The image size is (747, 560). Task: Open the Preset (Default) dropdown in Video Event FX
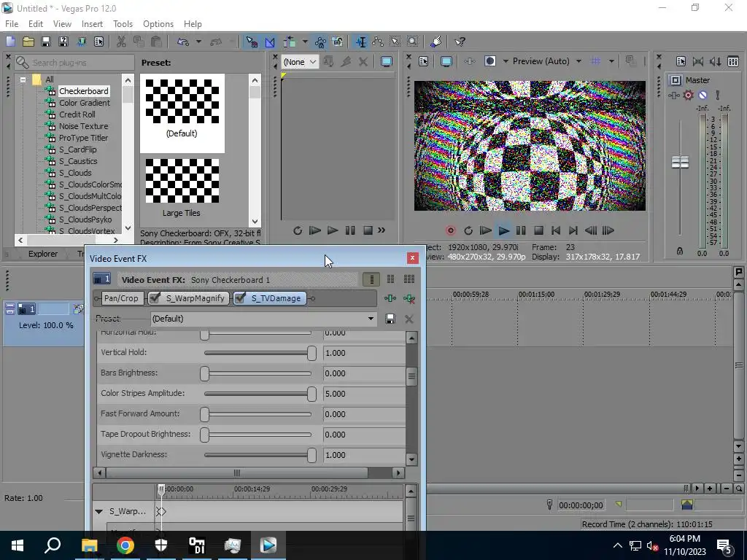click(x=263, y=319)
